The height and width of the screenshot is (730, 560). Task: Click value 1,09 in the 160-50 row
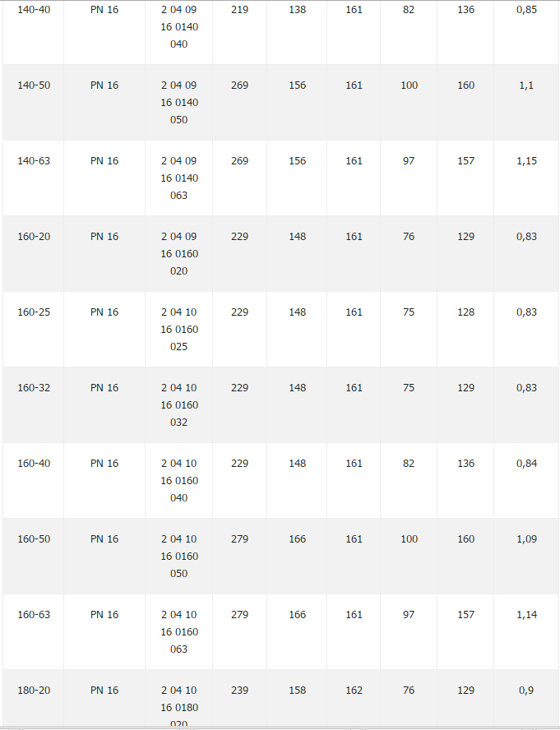[526, 539]
